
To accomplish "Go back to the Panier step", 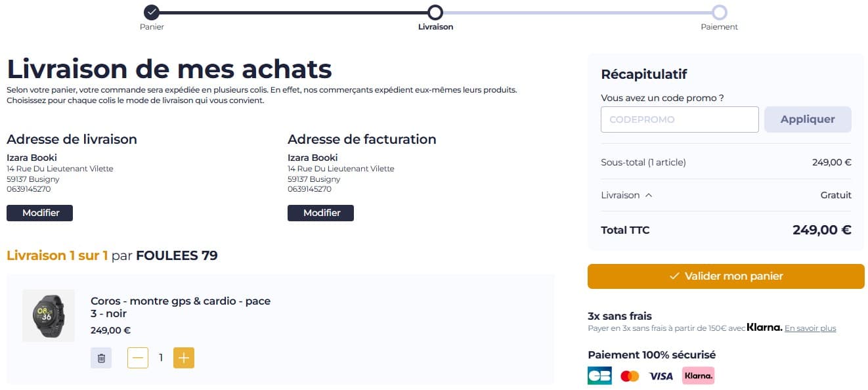I will pyautogui.click(x=152, y=12).
